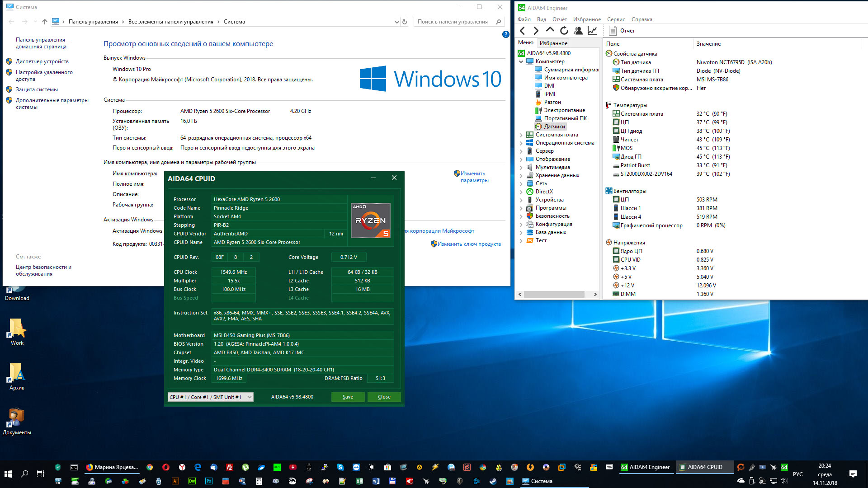Expand the Системная плата tree node

coord(521,135)
